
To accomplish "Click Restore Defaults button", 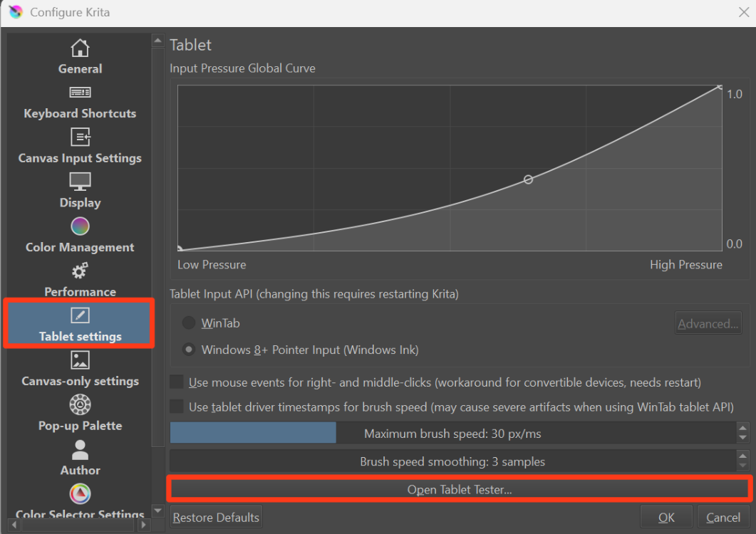I will [216, 518].
